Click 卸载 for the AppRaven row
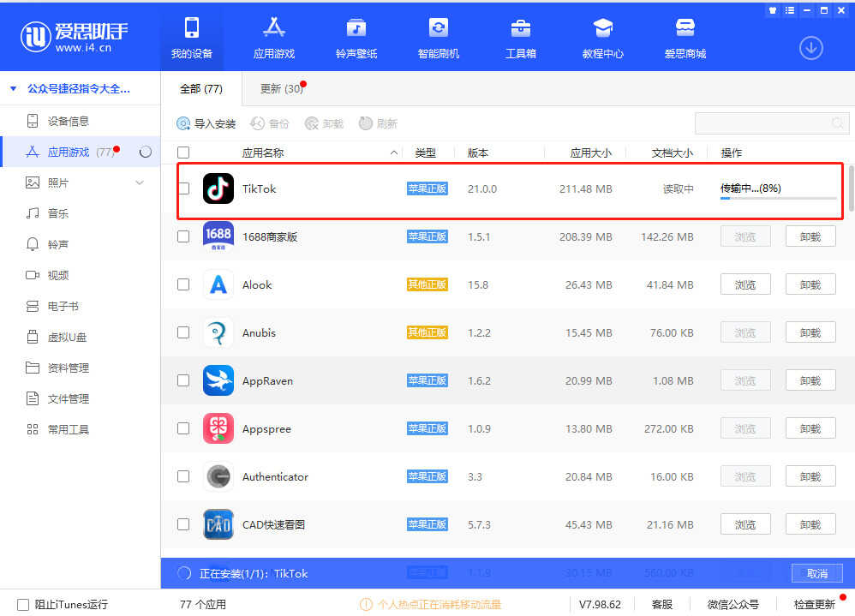The height and width of the screenshot is (616, 855). tap(810, 380)
